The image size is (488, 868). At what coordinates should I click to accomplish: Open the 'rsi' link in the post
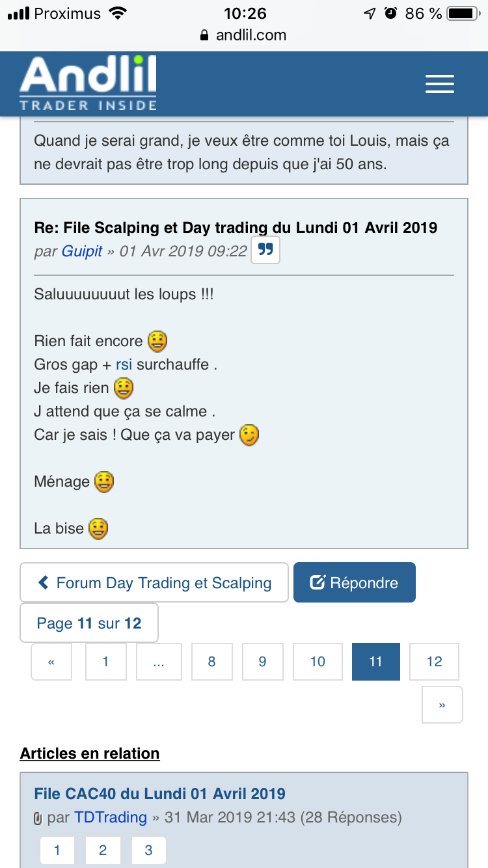pyautogui.click(x=124, y=364)
